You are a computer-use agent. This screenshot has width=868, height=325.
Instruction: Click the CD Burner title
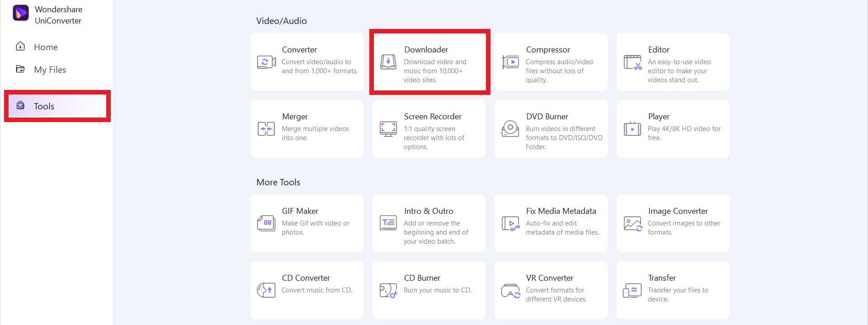(x=422, y=278)
